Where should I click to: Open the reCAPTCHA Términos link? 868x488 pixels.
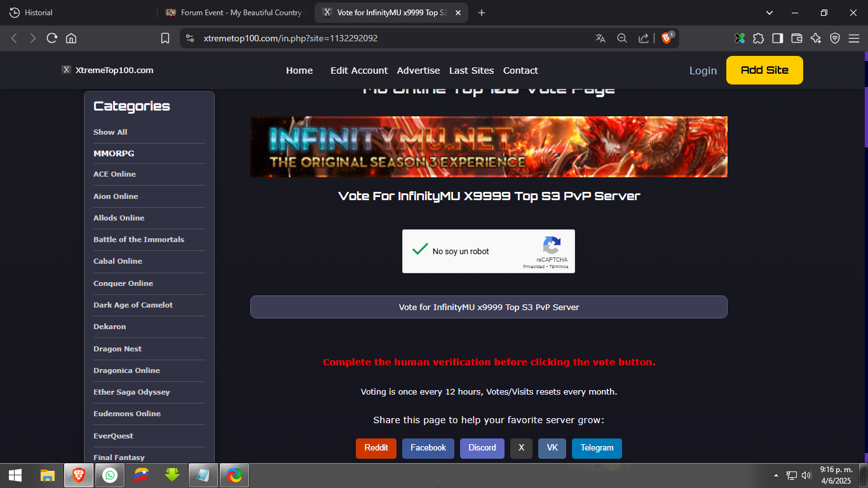pyautogui.click(x=559, y=267)
